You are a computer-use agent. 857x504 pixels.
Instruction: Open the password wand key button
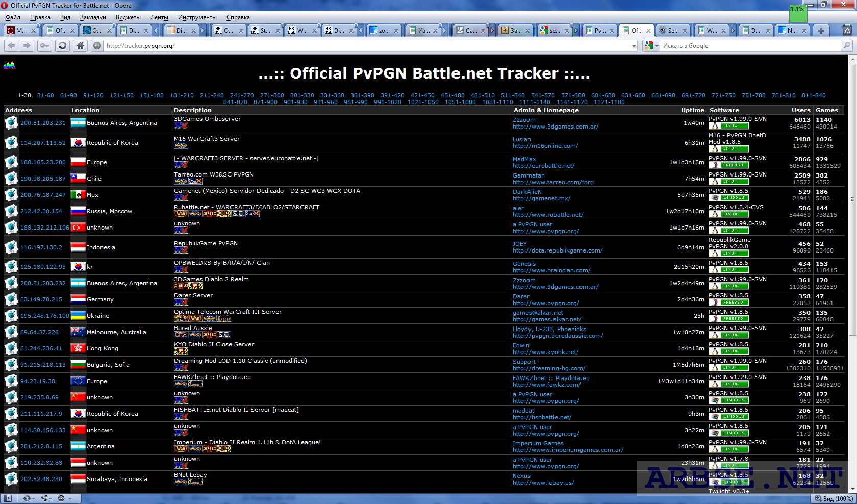pyautogui.click(x=45, y=46)
